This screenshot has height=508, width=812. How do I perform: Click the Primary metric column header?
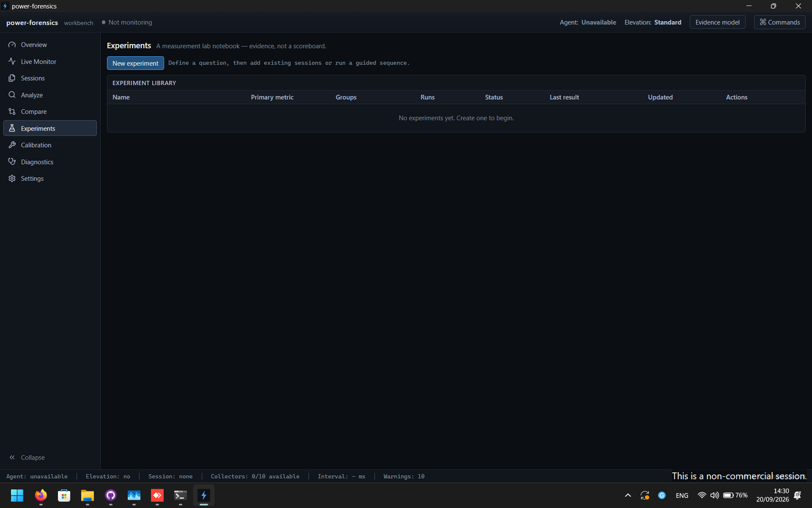272,97
